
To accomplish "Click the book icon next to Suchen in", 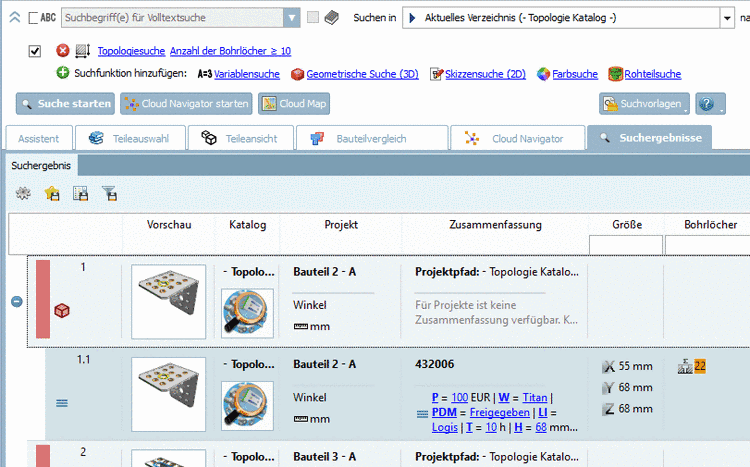I will tap(331, 18).
